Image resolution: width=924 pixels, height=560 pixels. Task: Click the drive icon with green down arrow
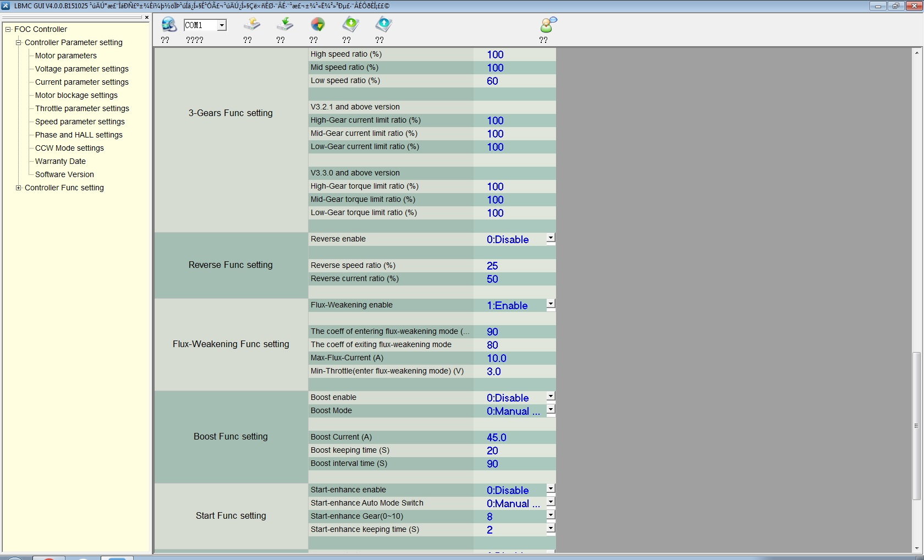point(285,25)
